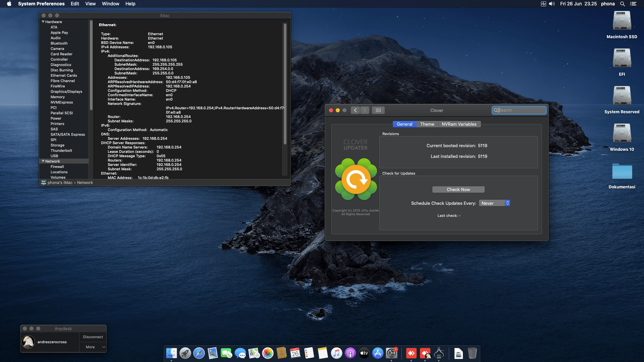Select NVMExpress in sidebar

(x=62, y=102)
